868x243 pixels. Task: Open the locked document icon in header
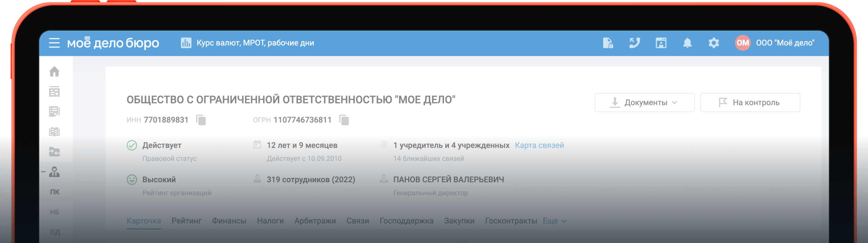click(607, 43)
